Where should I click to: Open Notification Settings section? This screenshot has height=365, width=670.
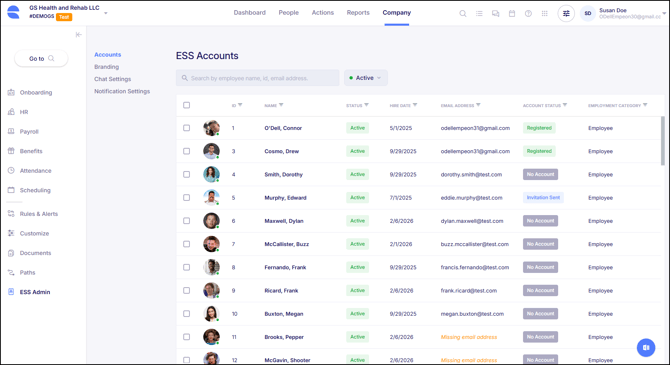122,91
